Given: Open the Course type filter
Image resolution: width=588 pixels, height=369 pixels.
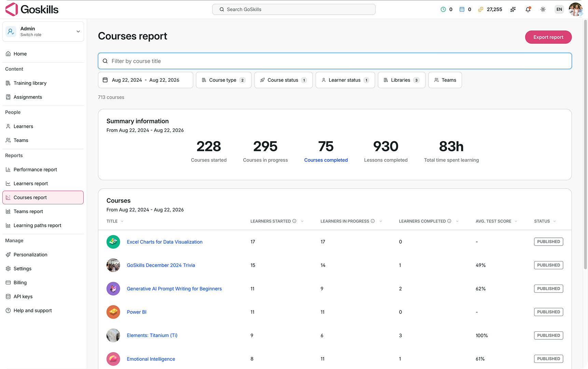Looking at the screenshot, I should point(224,80).
